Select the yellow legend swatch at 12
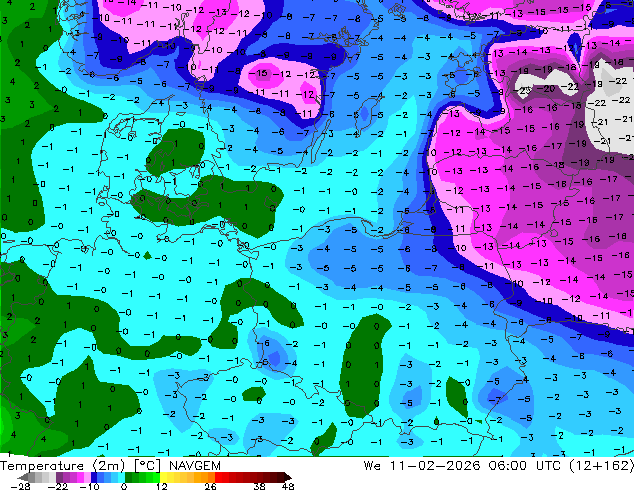 tap(164, 477)
